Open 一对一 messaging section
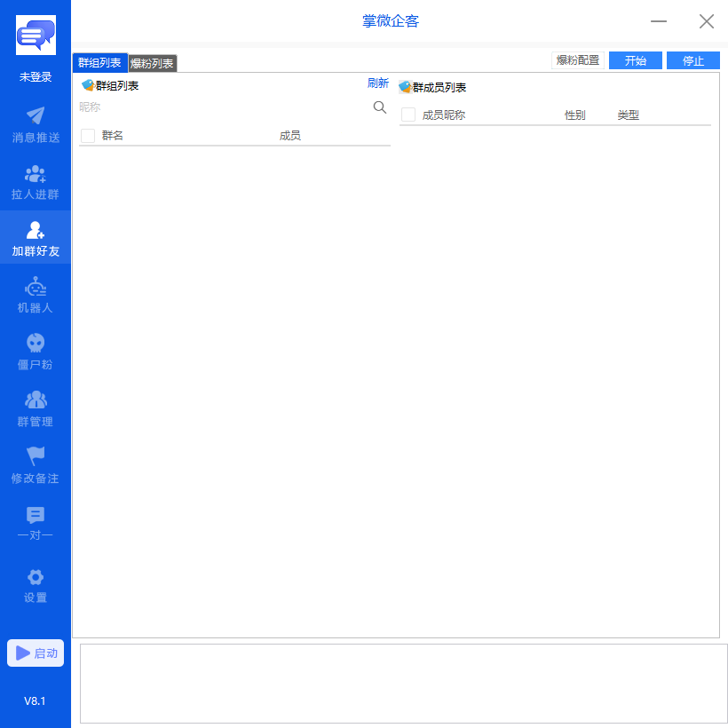 tap(36, 522)
